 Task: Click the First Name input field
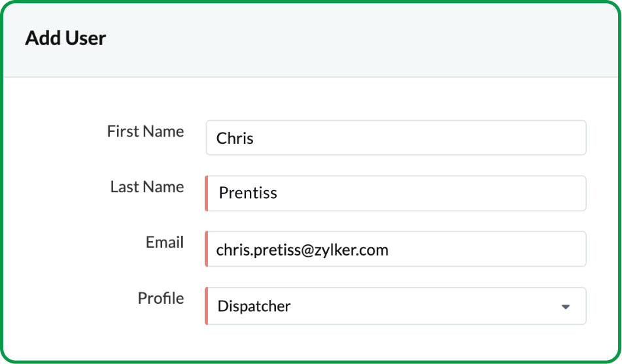396,138
